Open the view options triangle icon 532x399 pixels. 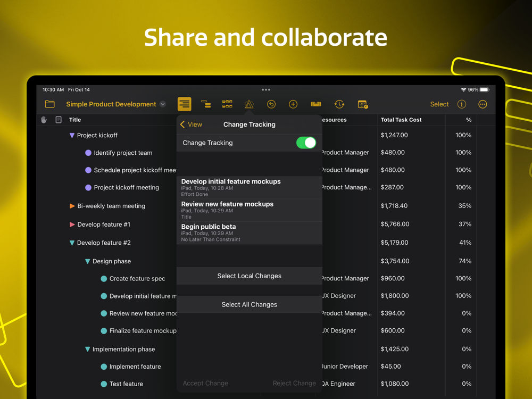[x=249, y=104]
